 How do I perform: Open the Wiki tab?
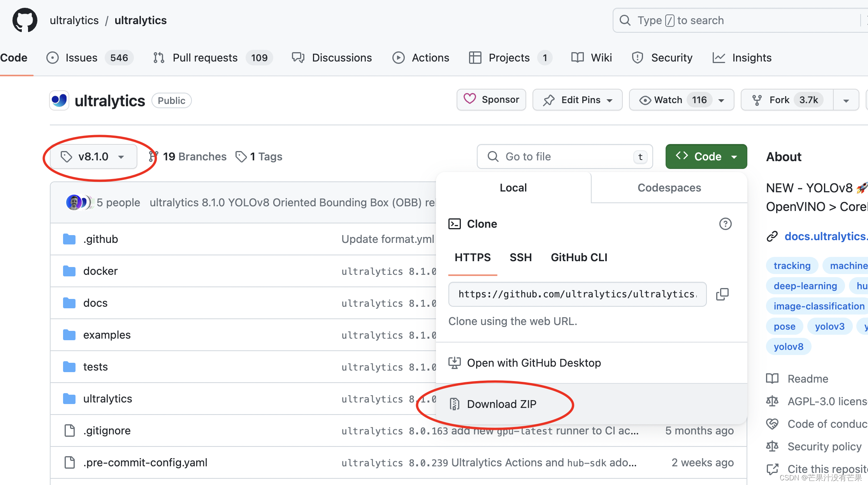tap(592, 58)
